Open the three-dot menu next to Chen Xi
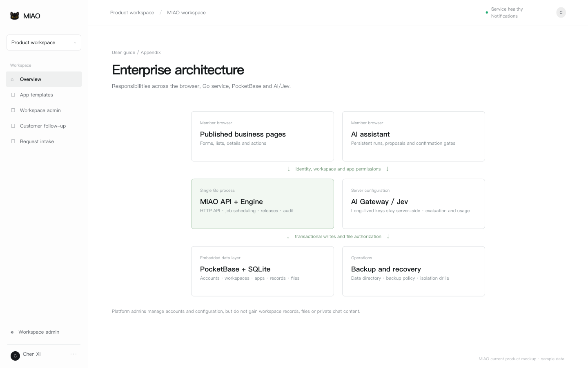Viewport: 588px width, 368px height. point(73,354)
